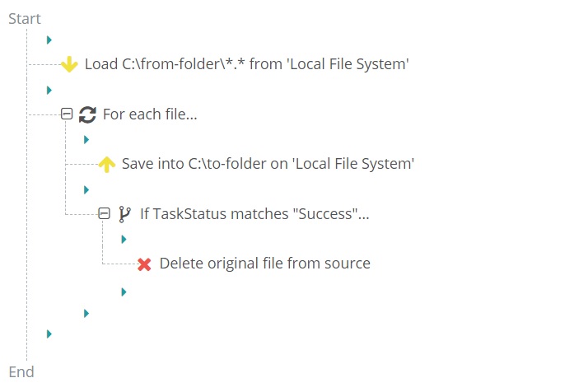Collapse the 'If TaskStatus matches' branch
Screen dimensions: 574x392
tap(105, 214)
